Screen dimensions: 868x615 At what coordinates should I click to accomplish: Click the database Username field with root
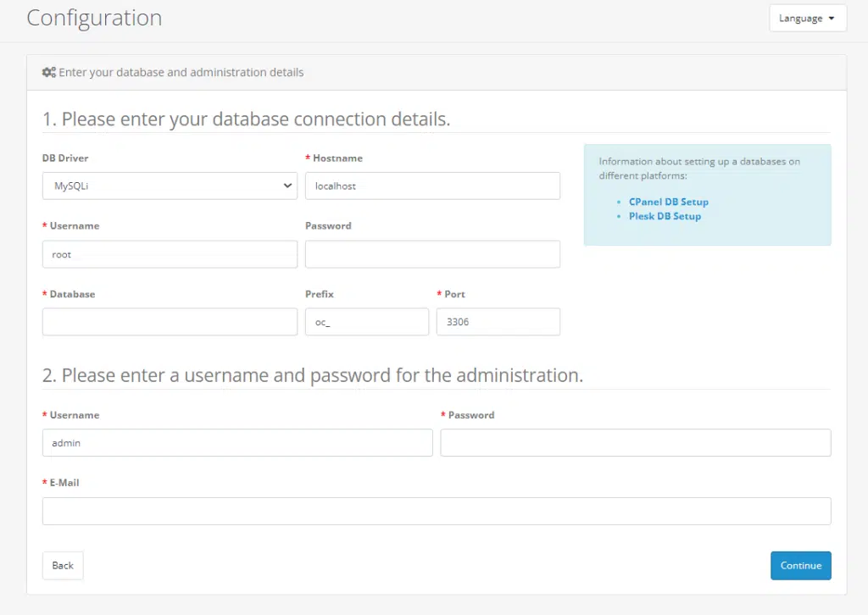coord(170,254)
